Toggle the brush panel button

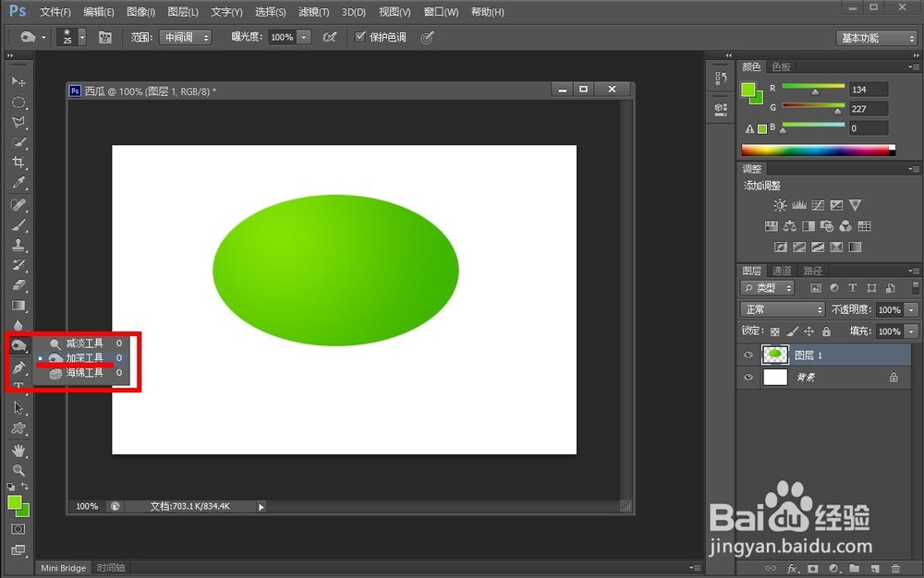[x=105, y=37]
